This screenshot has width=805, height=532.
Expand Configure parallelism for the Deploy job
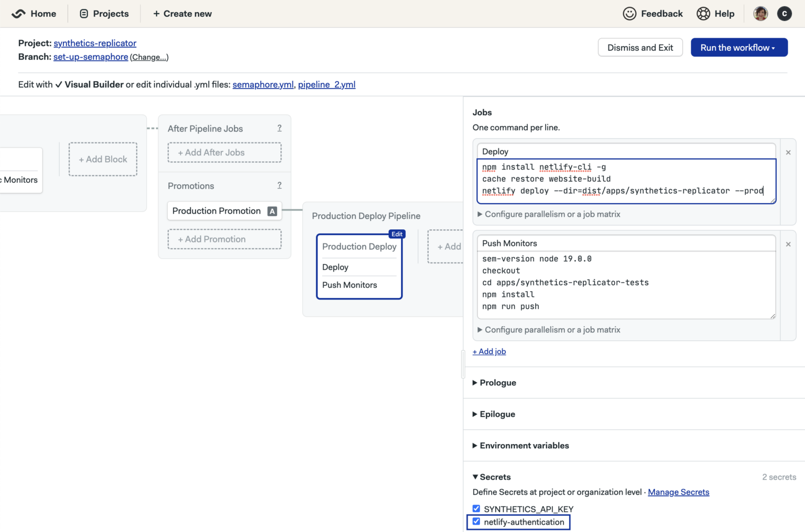tap(549, 214)
